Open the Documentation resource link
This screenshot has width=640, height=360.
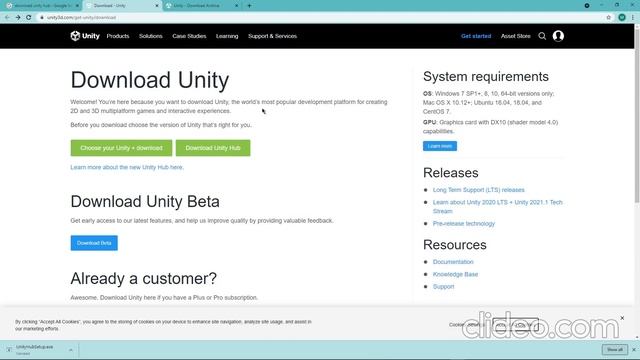click(453, 262)
